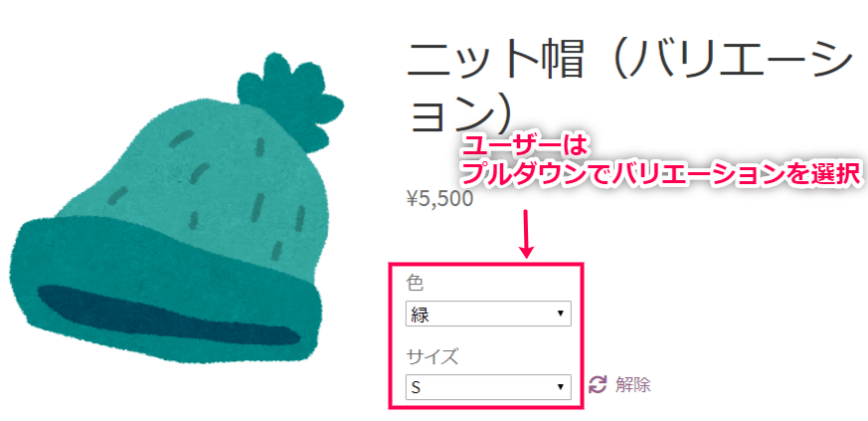Open the サイズ dropdown showing S
The width and height of the screenshot is (868, 421).
(x=488, y=386)
